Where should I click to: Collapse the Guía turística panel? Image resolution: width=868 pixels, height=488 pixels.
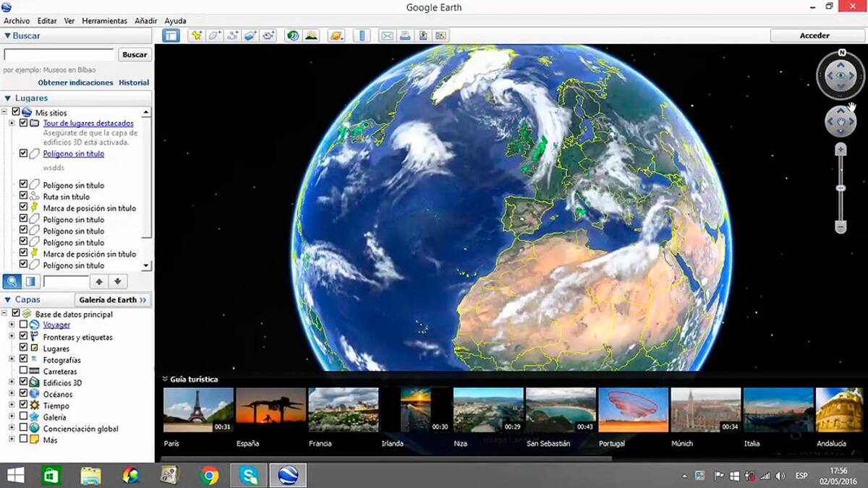tap(165, 379)
